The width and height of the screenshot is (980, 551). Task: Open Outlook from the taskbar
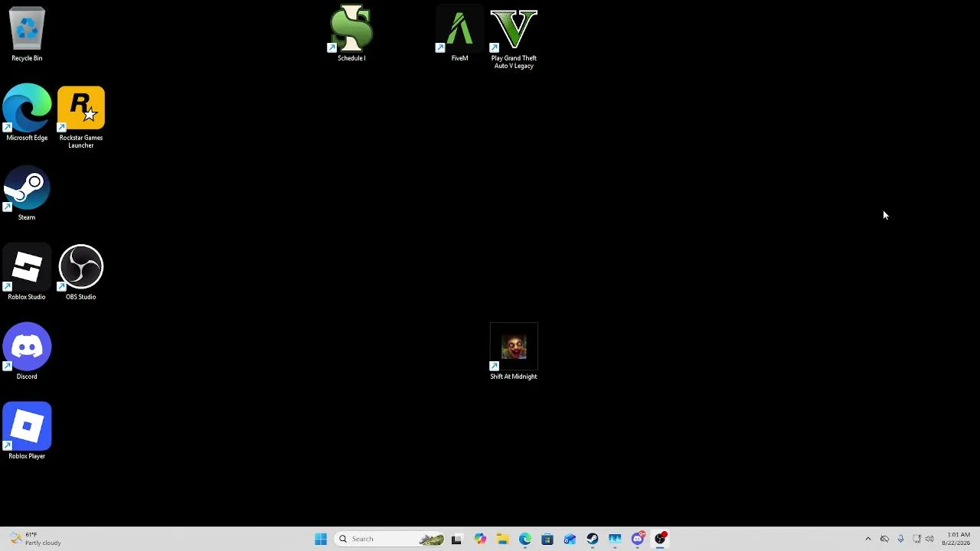pos(570,539)
